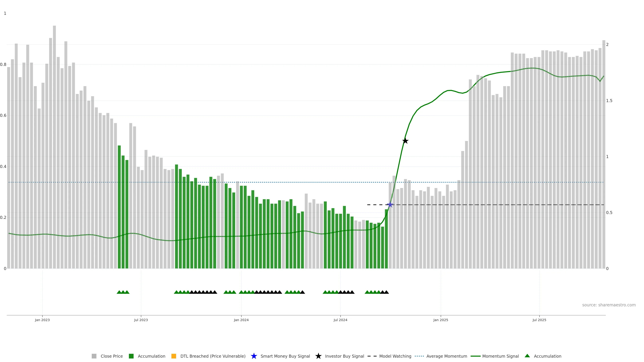Image resolution: width=644 pixels, height=362 pixels.
Task: Click green Accumulation legend square
Action: pos(131,356)
